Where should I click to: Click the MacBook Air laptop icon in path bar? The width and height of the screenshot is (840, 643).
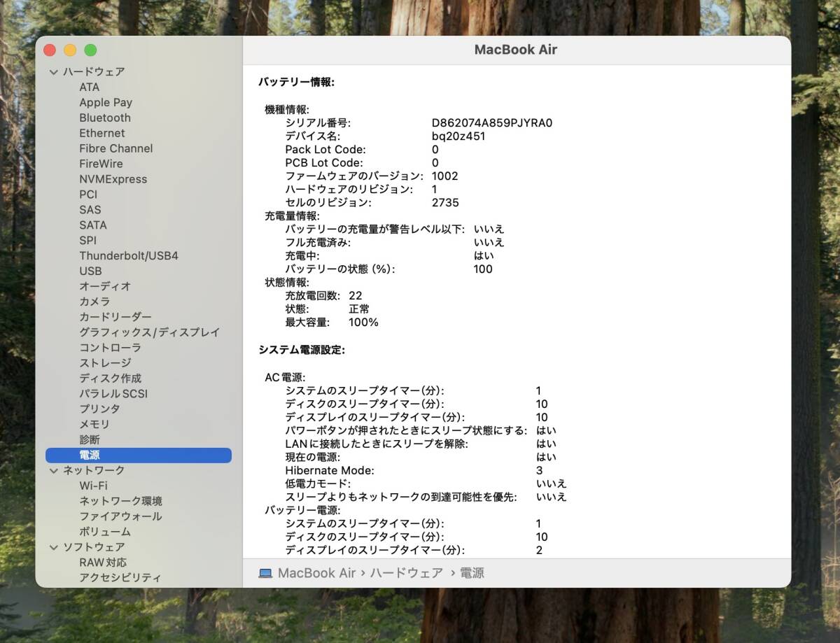coord(265,573)
